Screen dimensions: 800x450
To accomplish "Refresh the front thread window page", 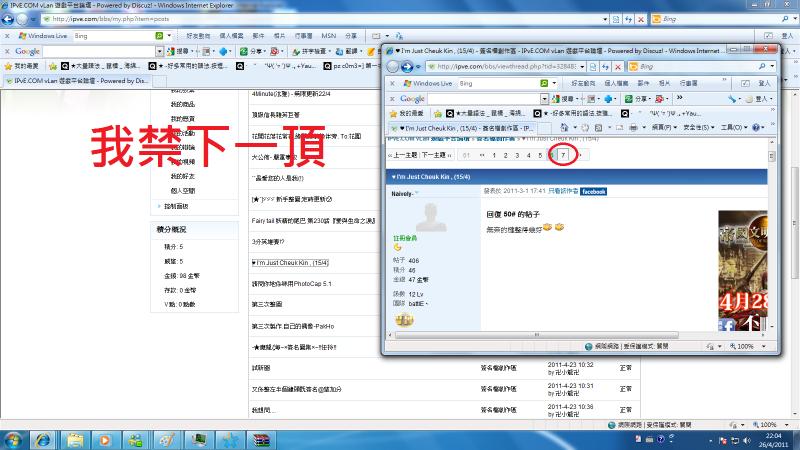I will 605,67.
